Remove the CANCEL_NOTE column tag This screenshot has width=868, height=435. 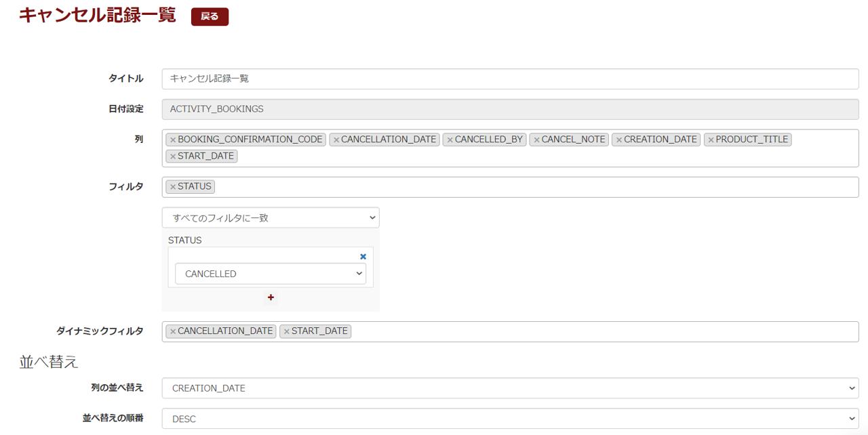pos(536,140)
